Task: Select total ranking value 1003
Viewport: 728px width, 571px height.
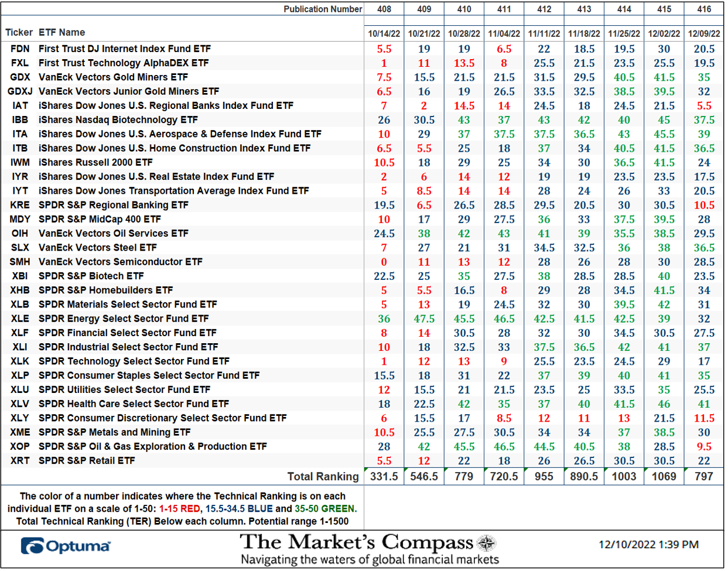Action: pyautogui.click(x=624, y=476)
